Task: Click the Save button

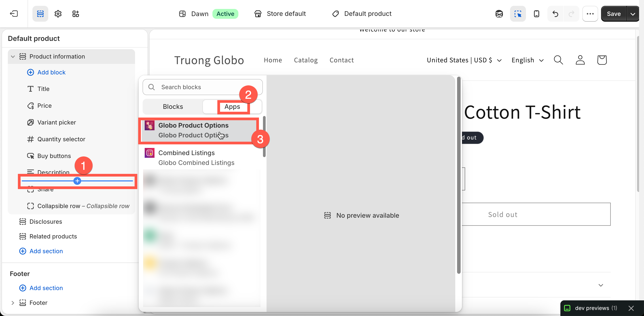Action: 614,14
